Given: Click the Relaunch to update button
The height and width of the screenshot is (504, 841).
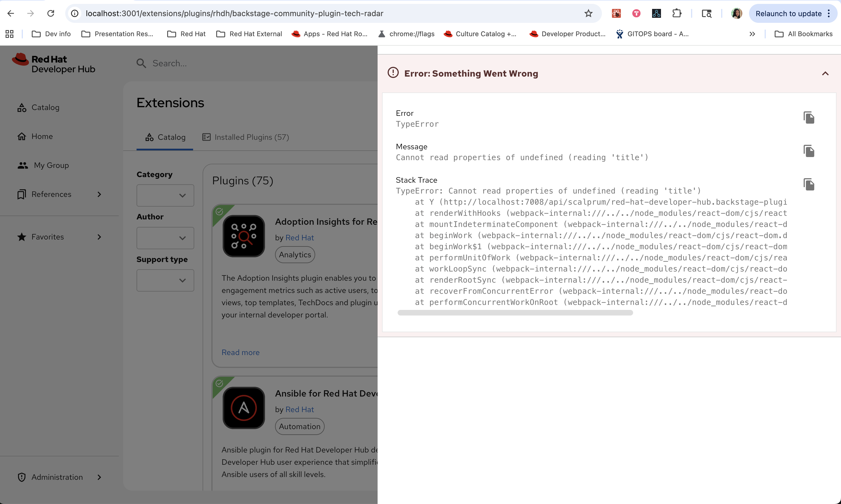Looking at the screenshot, I should click(x=788, y=14).
